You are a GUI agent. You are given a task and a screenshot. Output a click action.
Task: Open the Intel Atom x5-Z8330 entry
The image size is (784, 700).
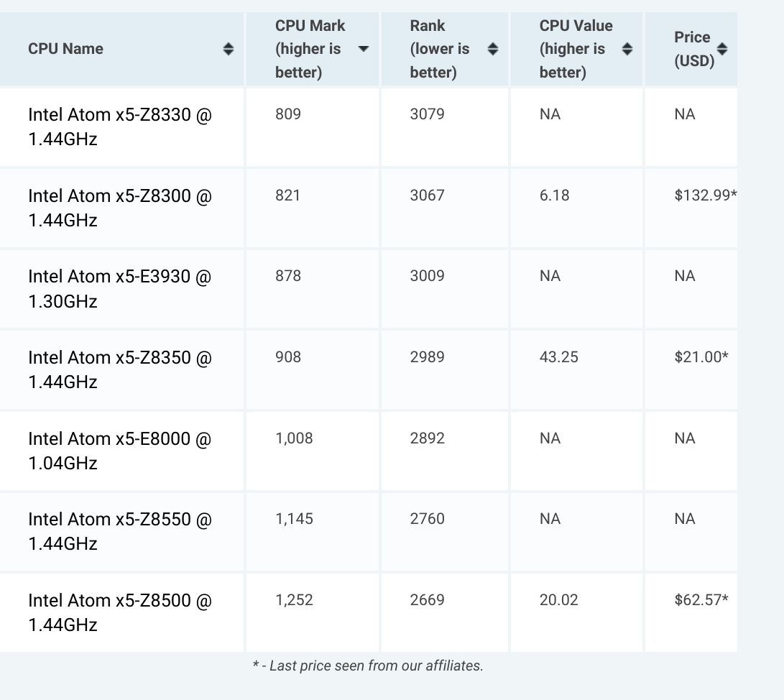(120, 126)
